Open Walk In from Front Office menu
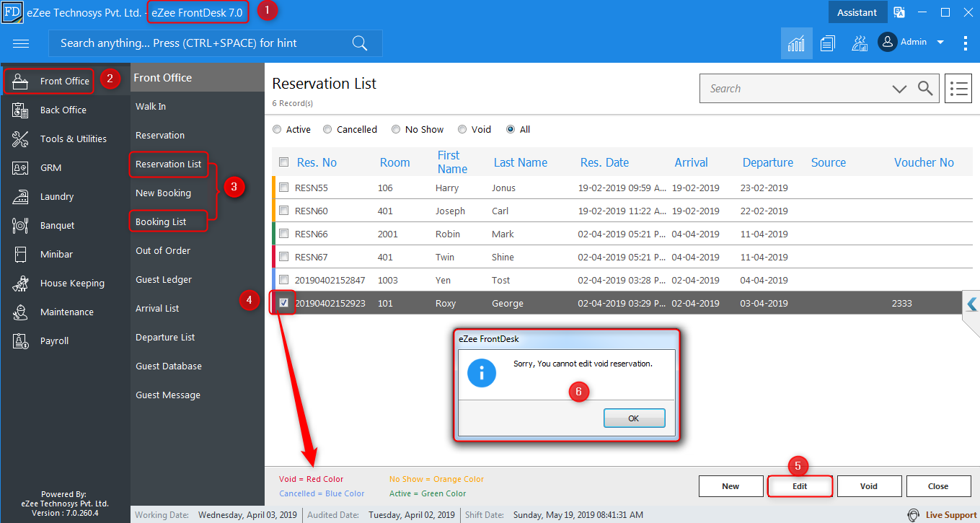The image size is (980, 523). [x=151, y=106]
